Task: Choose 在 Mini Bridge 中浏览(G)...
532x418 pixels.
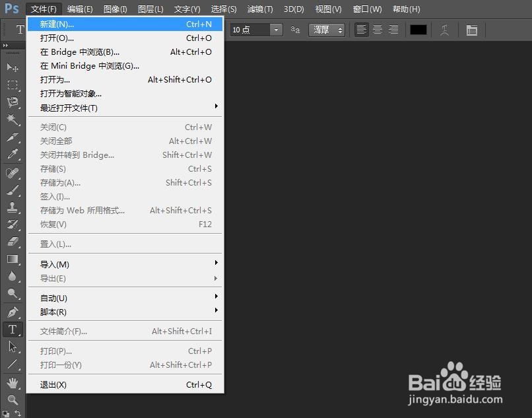Action: coord(125,66)
